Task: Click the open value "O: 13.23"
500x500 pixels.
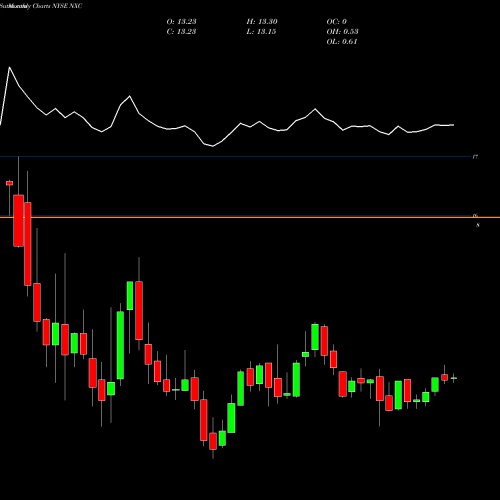Action: click(x=181, y=22)
